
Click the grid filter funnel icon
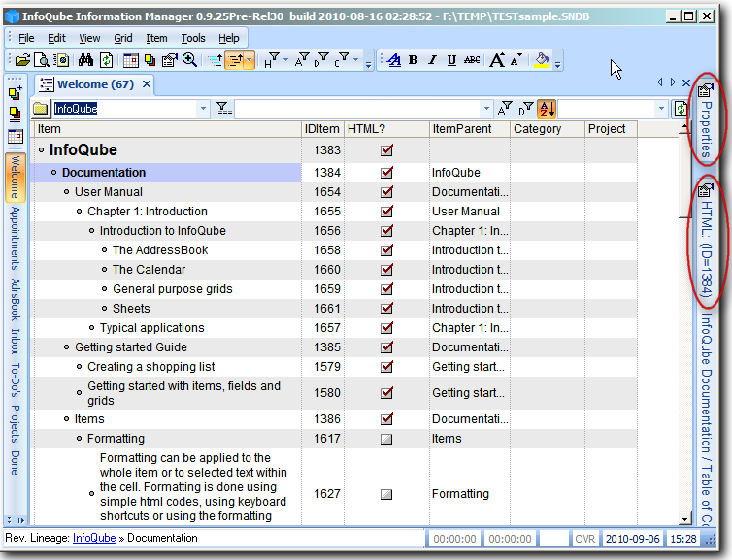coord(224,109)
